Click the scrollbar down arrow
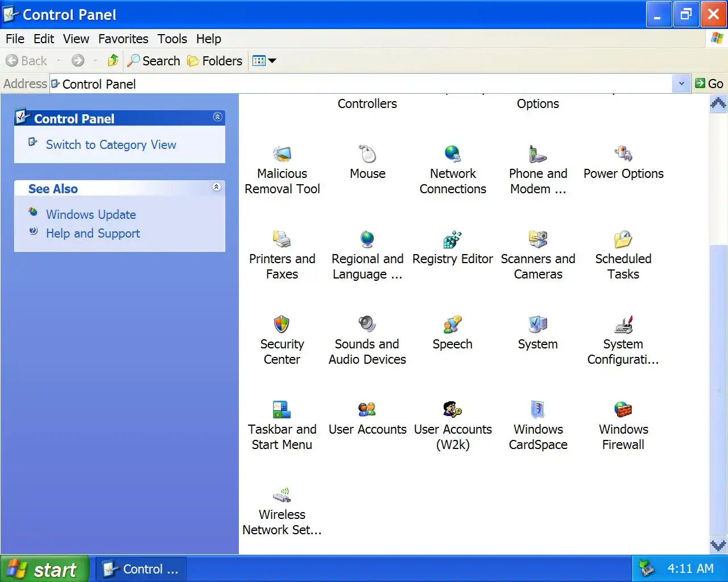The height and width of the screenshot is (582, 728). point(718,545)
